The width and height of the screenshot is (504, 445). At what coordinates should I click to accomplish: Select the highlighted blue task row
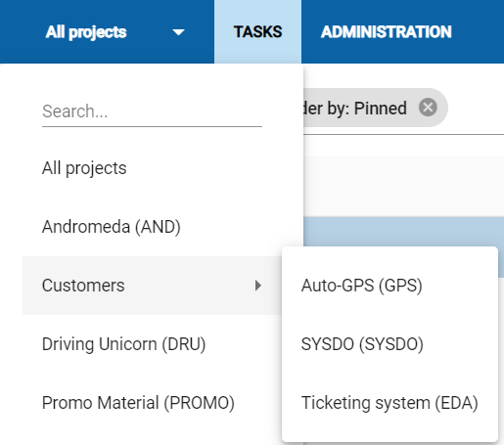tap(403, 232)
